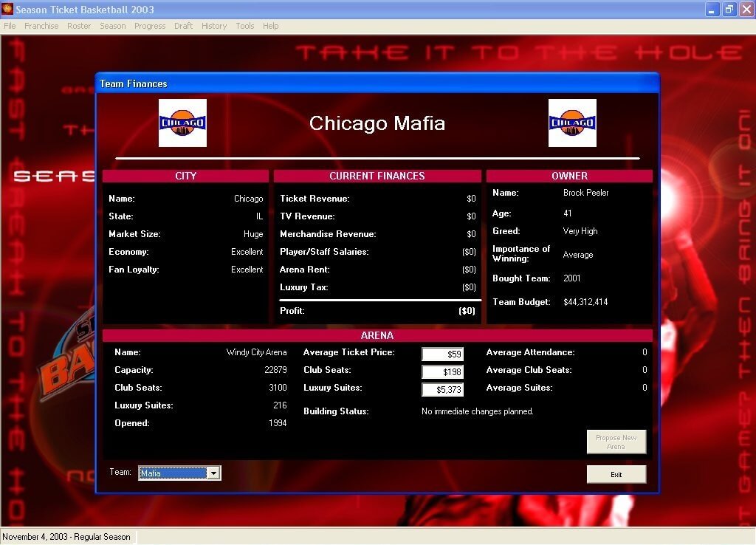Click the Ticket Revenue label
756x545 pixels.
pyautogui.click(x=315, y=199)
